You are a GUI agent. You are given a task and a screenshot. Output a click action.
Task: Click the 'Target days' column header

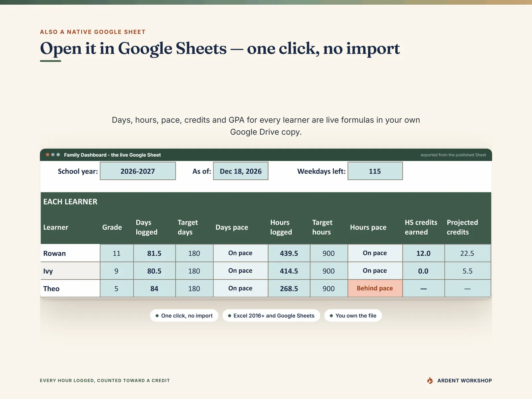188,227
